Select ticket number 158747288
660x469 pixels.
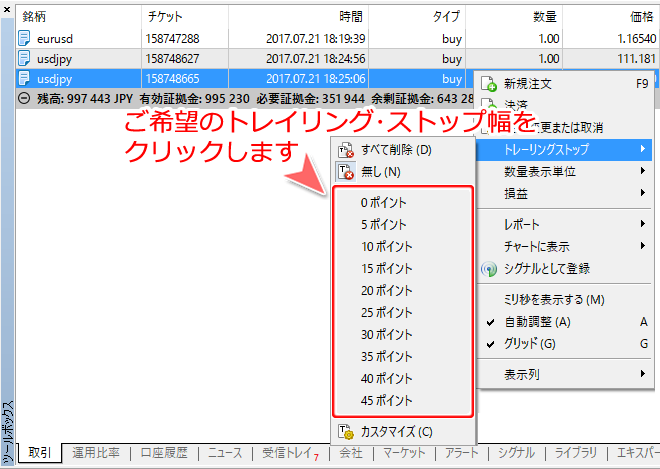pos(172,39)
